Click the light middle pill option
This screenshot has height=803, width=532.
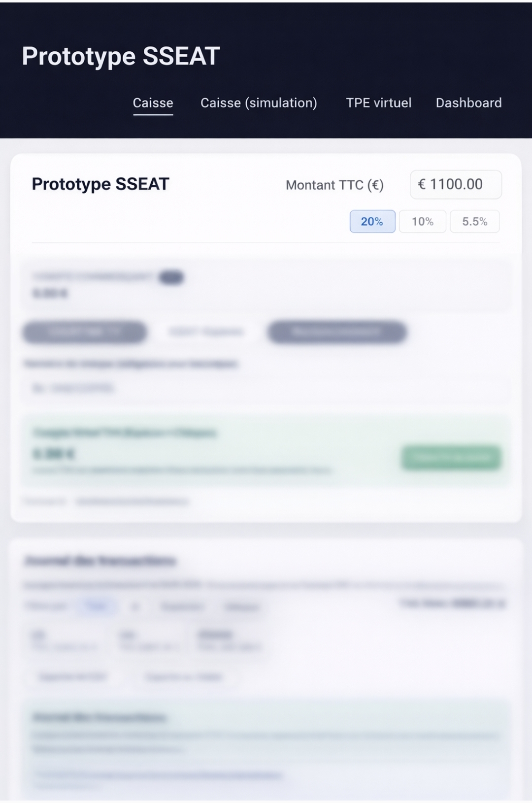(204, 332)
